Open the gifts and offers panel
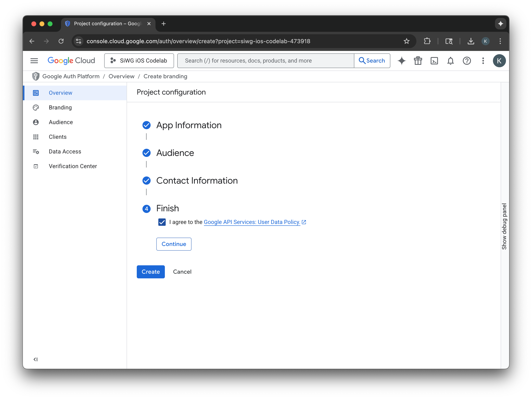532x399 pixels. point(418,61)
